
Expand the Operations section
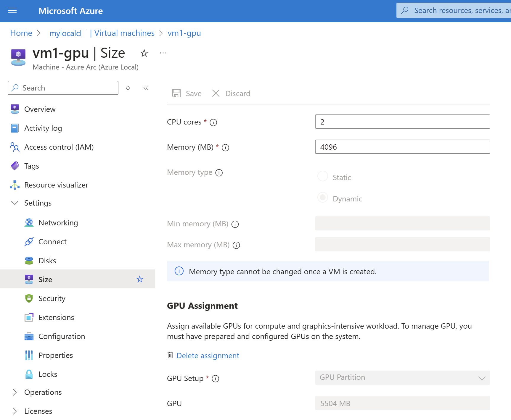(15, 392)
